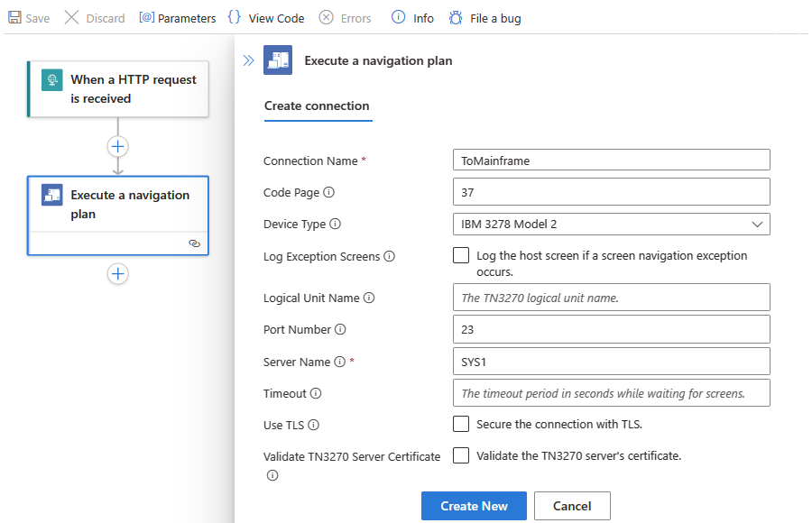Show info tooltip for Server Name
Screen dimensions: 812x523
340,362
